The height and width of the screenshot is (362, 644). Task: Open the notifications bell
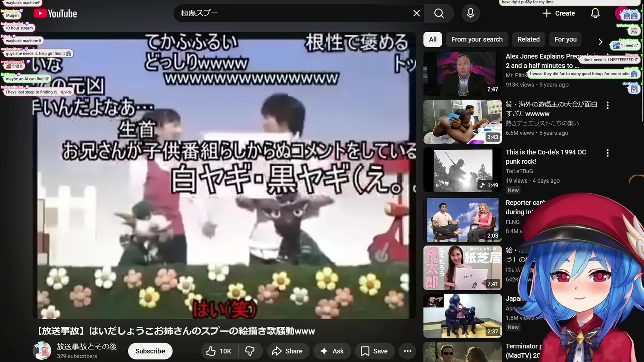point(595,13)
